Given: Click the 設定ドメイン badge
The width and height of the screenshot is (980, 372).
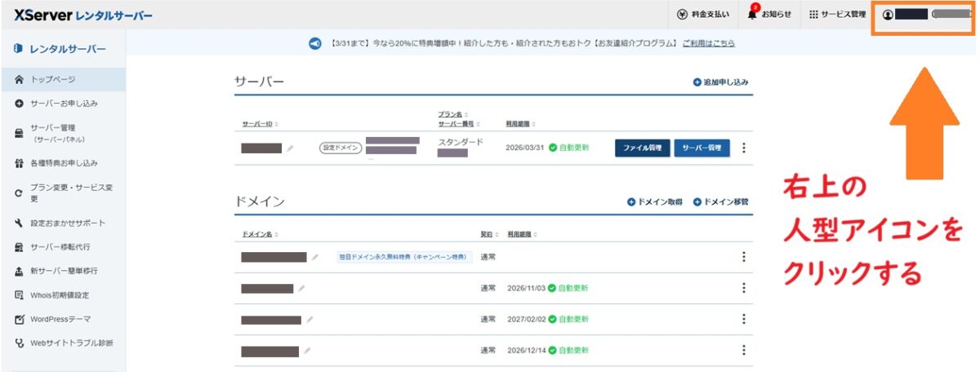Looking at the screenshot, I should click(341, 148).
